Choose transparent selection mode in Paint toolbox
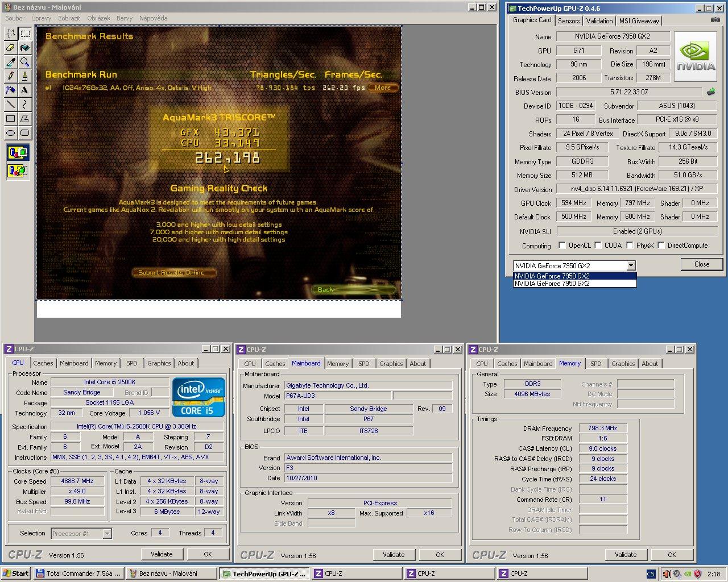 click(18, 170)
